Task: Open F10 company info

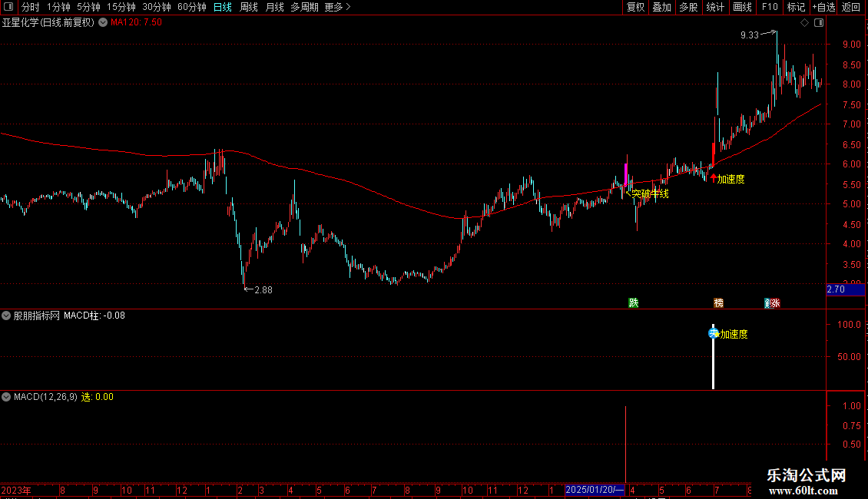Action: point(770,7)
